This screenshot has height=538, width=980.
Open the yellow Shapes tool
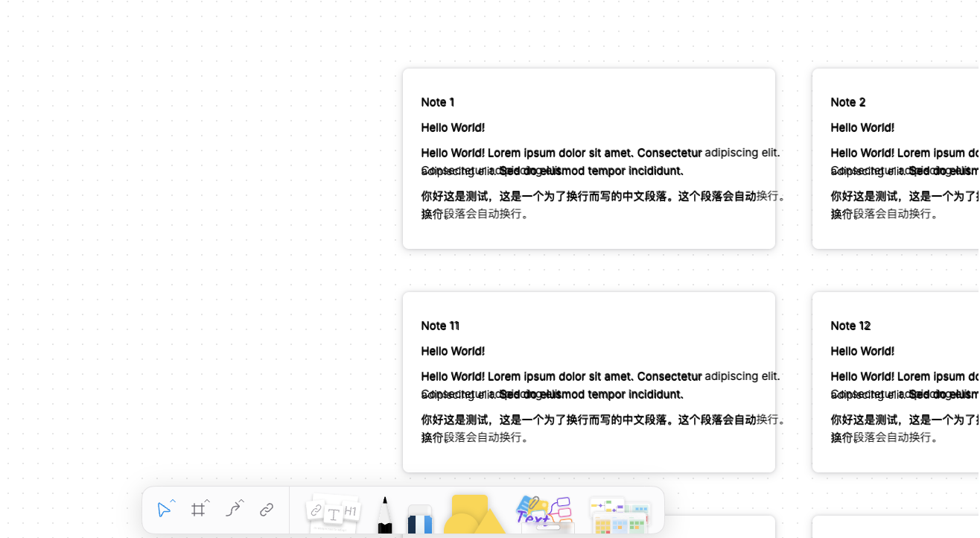[x=474, y=514]
